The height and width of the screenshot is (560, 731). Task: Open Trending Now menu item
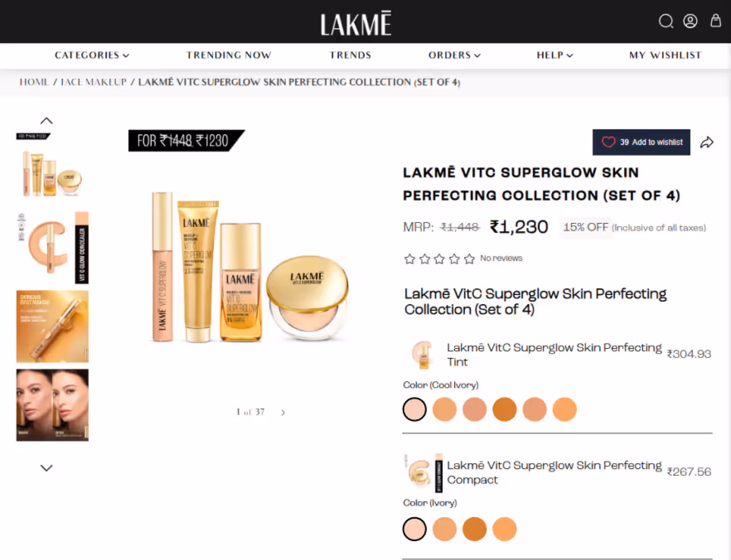229,55
